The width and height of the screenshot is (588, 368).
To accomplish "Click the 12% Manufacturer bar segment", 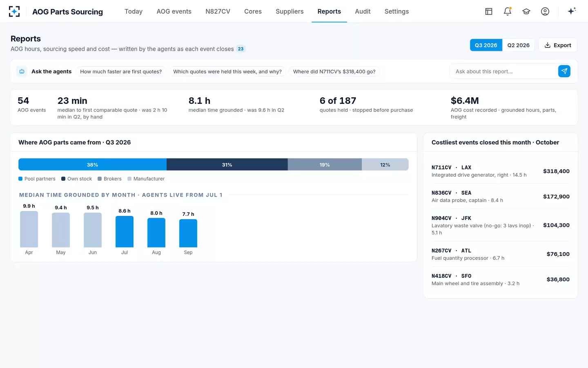I will [x=385, y=164].
